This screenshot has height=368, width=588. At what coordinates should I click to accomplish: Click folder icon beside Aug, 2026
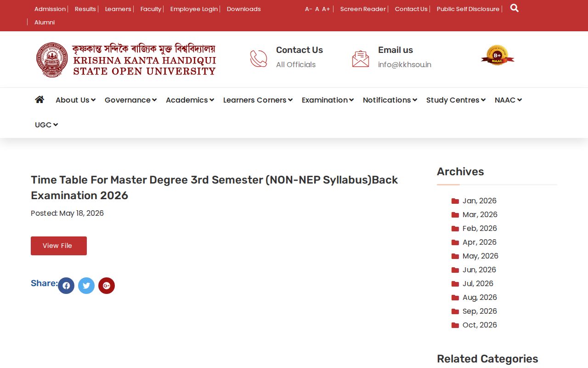(x=455, y=298)
